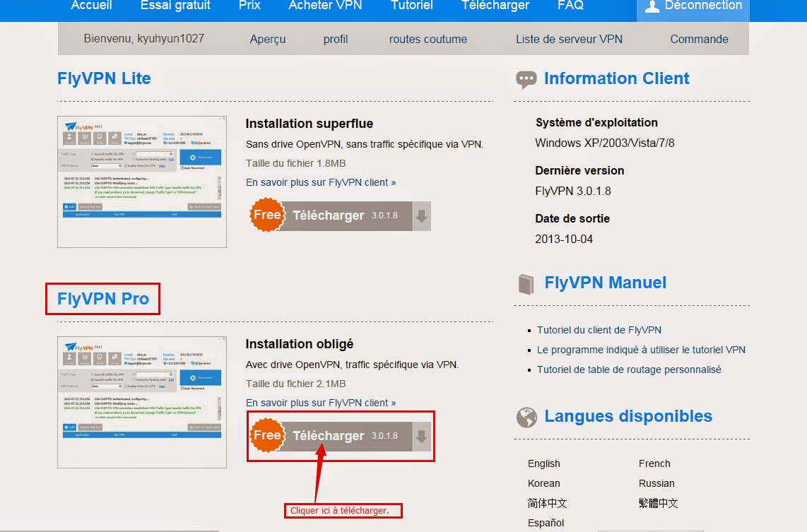Select French language
Screen dimensions: 807x532
coord(654,463)
